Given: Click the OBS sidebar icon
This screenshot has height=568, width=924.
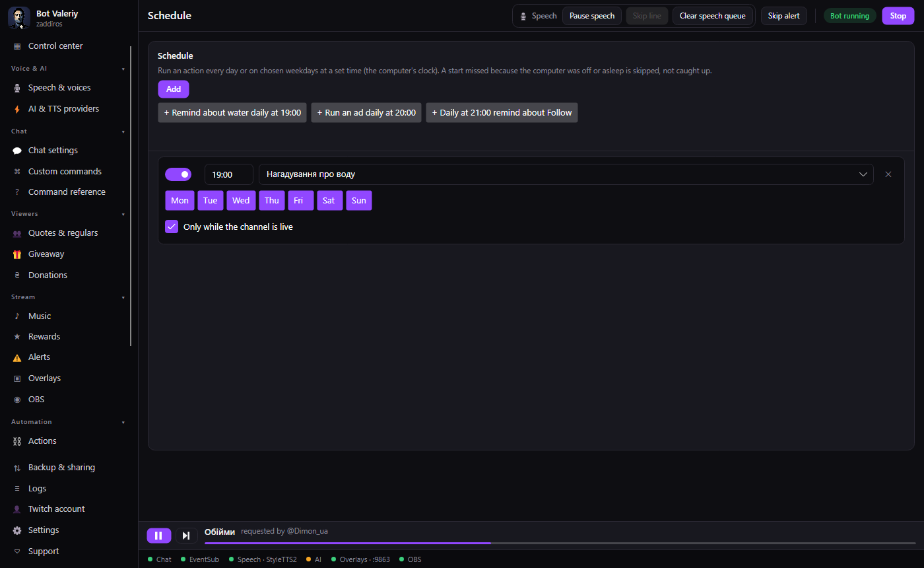Looking at the screenshot, I should [x=17, y=400].
